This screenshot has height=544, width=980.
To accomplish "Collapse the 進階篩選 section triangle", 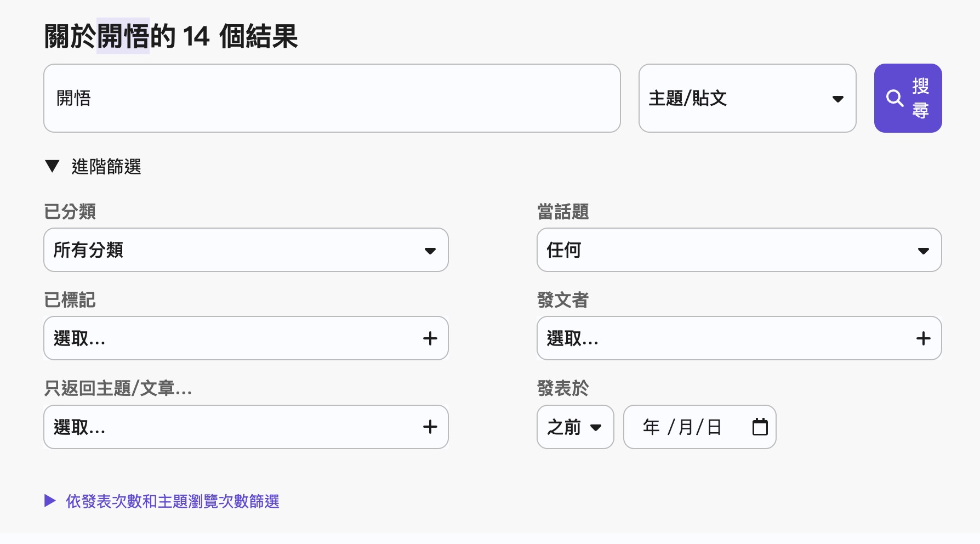I will pyautogui.click(x=52, y=166).
